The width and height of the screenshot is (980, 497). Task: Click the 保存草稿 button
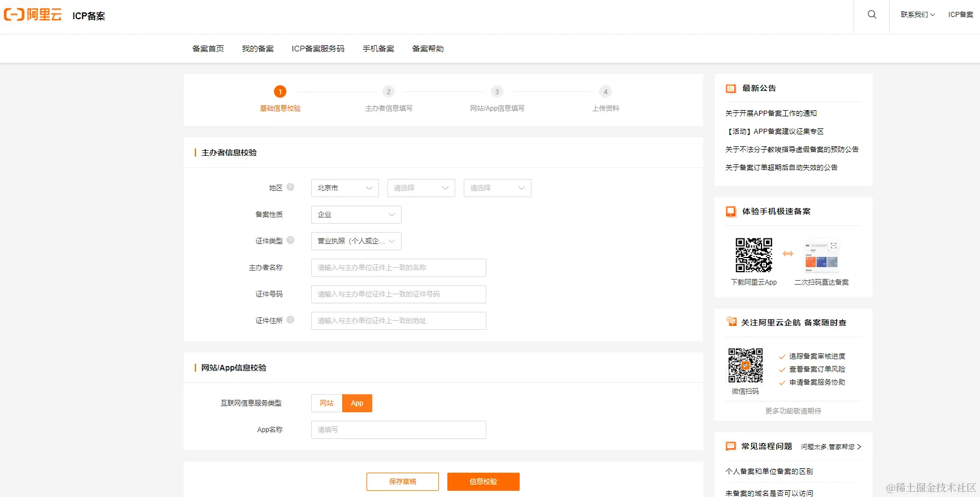click(x=403, y=482)
